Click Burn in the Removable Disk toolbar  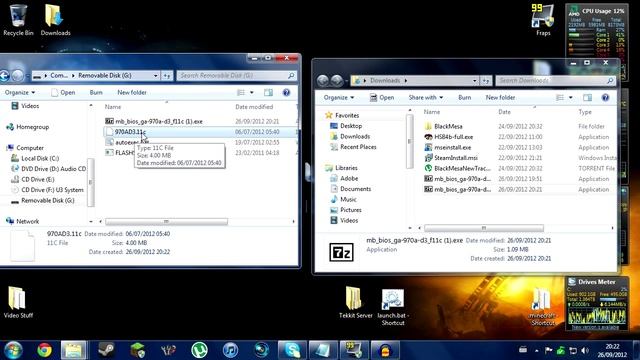(96, 93)
